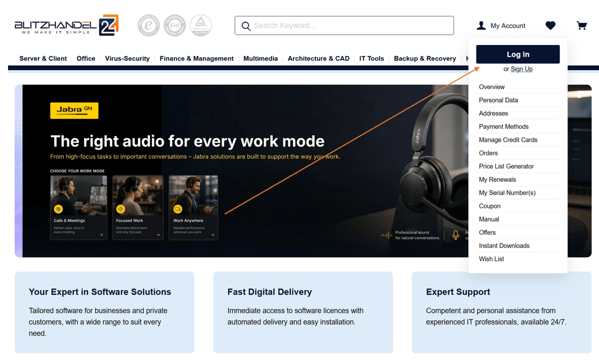Select My Renewals in account menu

pyautogui.click(x=518, y=180)
